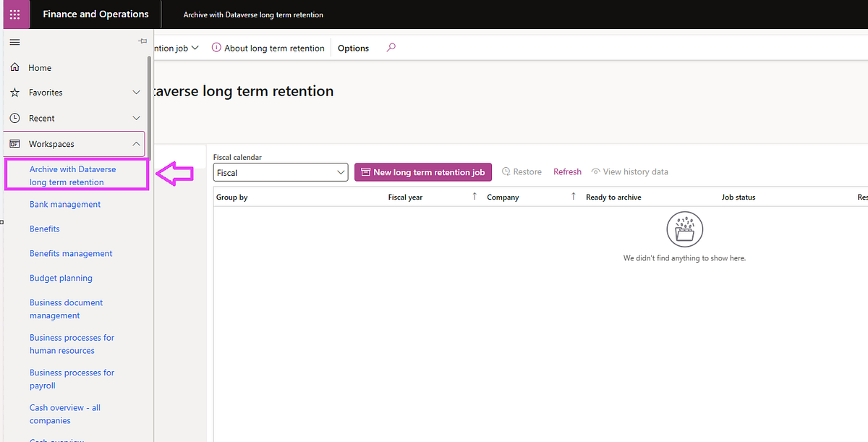This screenshot has width=868, height=442.
Task: Toggle ascending sort on Fiscal year column
Action: 474,196
